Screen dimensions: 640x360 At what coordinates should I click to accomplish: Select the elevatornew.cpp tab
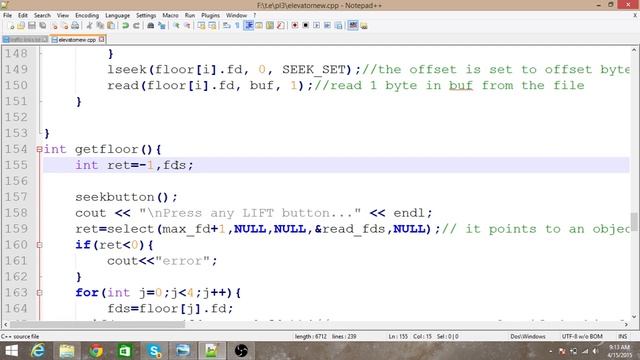(x=77, y=40)
